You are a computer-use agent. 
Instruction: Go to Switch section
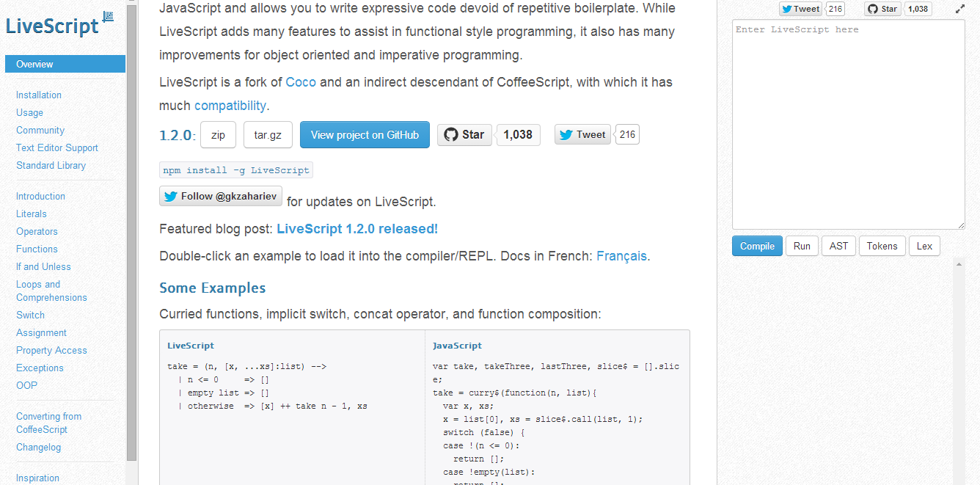(x=30, y=316)
